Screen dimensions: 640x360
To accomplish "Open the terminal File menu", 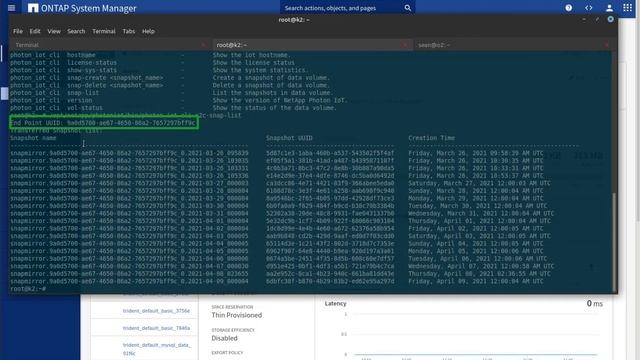I will (x=18, y=31).
